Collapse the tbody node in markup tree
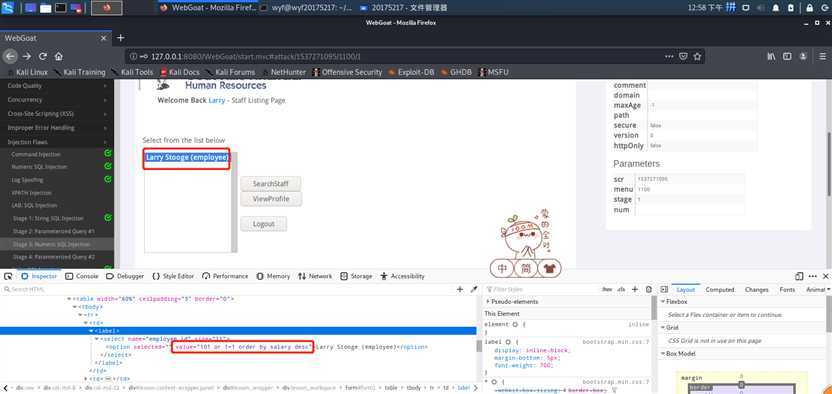The image size is (832, 394). point(74,307)
